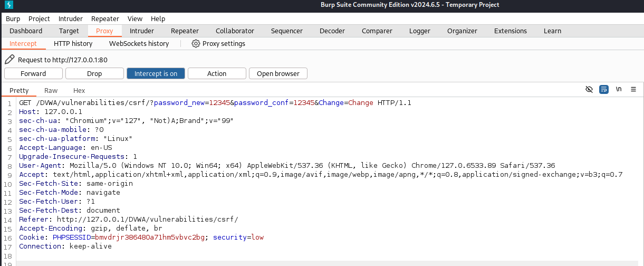644x266 pixels.
Task: Click the sec-ch-ua header line
Action: [126, 120]
